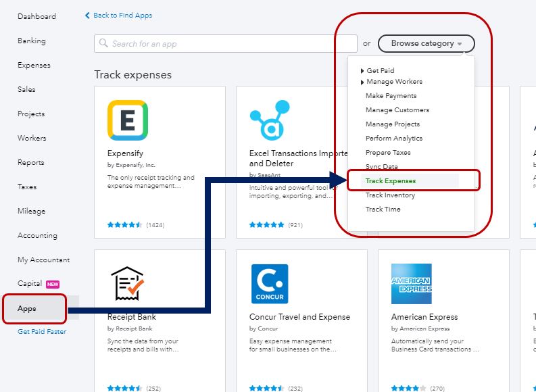Screen dimensions: 536x392
Task: Click the Get Paid Faster link
Action: pyautogui.click(x=42, y=331)
